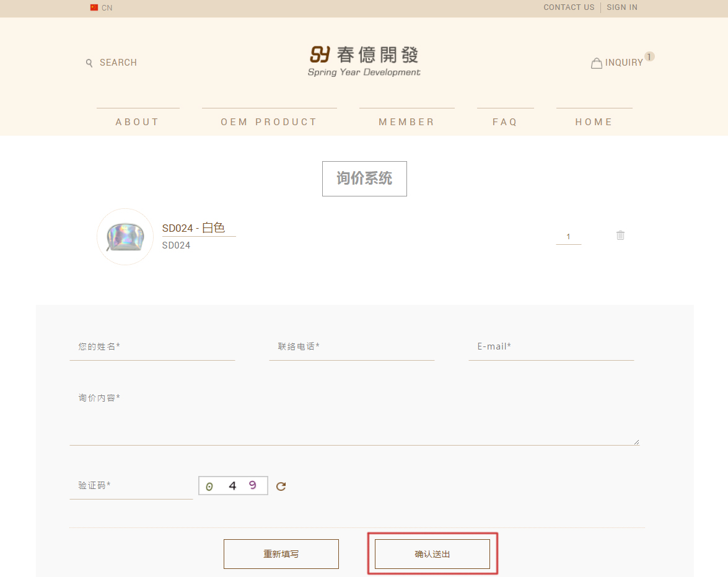Open the inquiry bag icon
728x577 pixels.
click(597, 63)
